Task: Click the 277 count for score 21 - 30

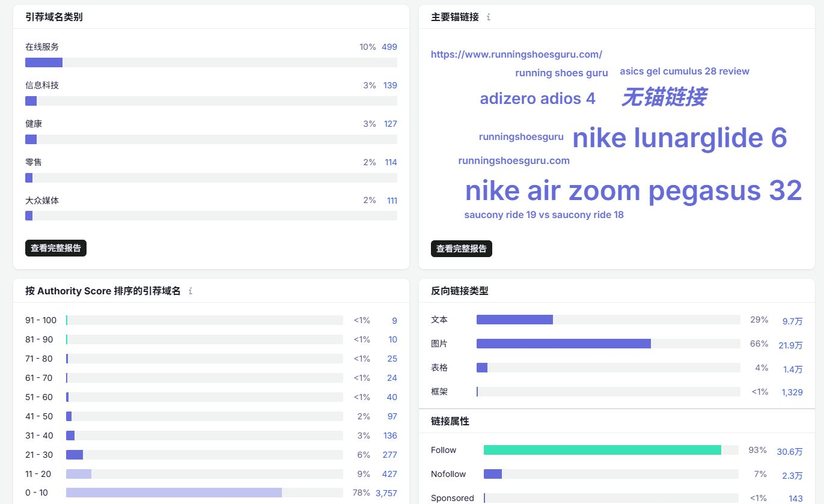Action: click(x=389, y=455)
